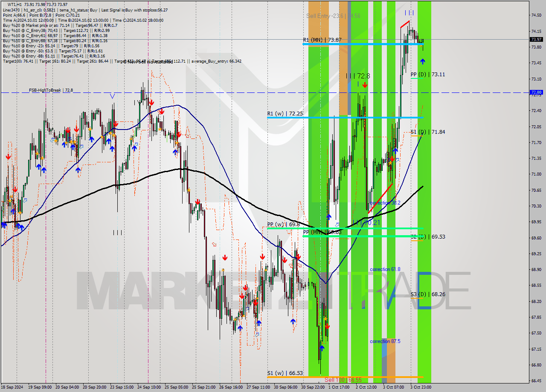Select the PP (MN) | 69.63 label
This screenshot has height=392, width=546.
[x=322, y=232]
